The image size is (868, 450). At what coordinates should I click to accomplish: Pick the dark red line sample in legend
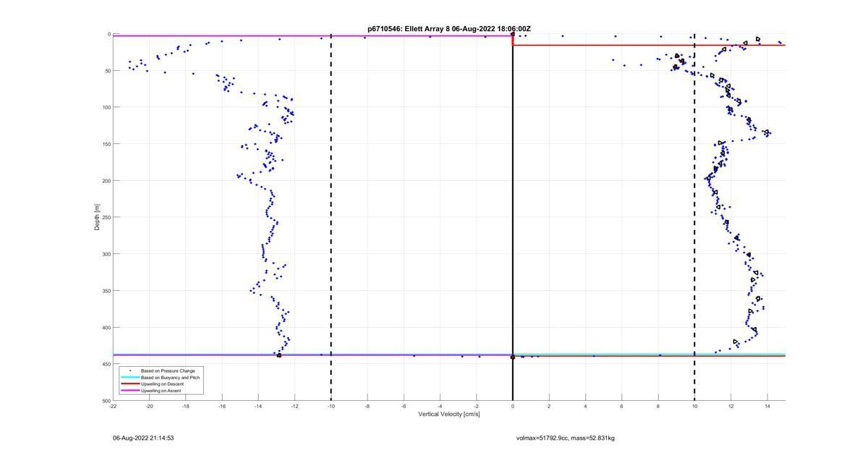point(130,384)
